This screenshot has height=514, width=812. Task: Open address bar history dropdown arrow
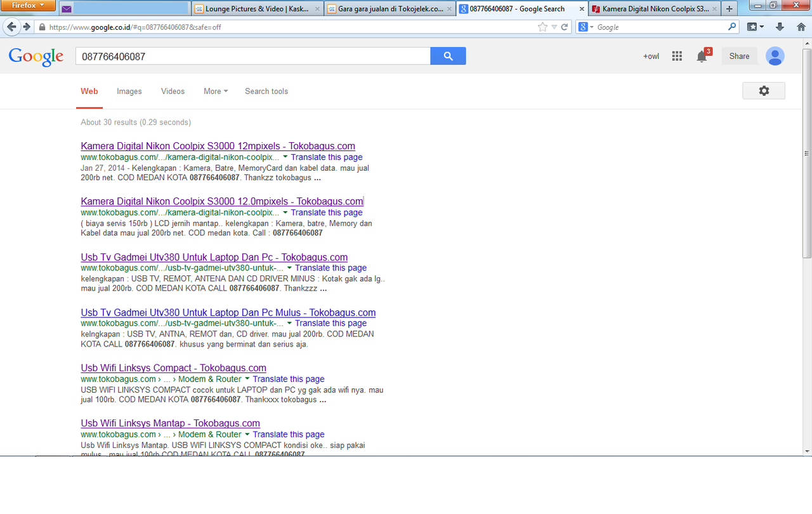(554, 27)
